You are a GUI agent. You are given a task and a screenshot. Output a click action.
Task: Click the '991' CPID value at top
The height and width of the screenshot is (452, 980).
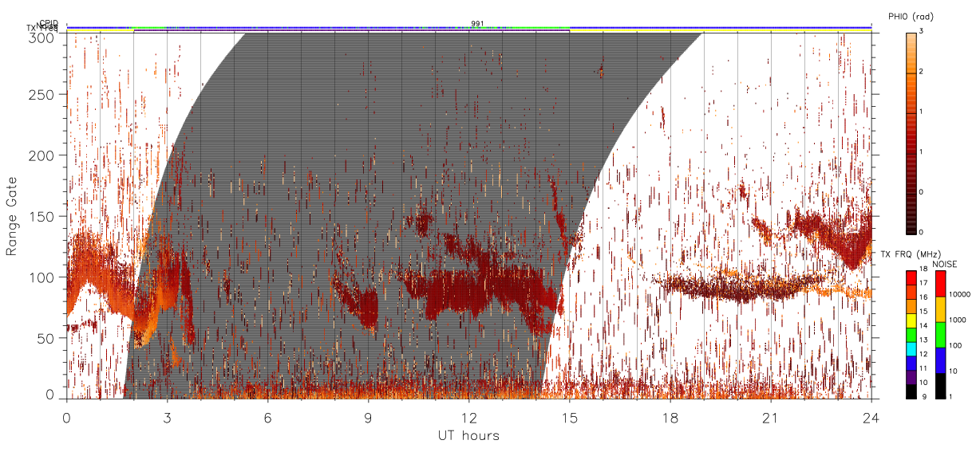(477, 23)
